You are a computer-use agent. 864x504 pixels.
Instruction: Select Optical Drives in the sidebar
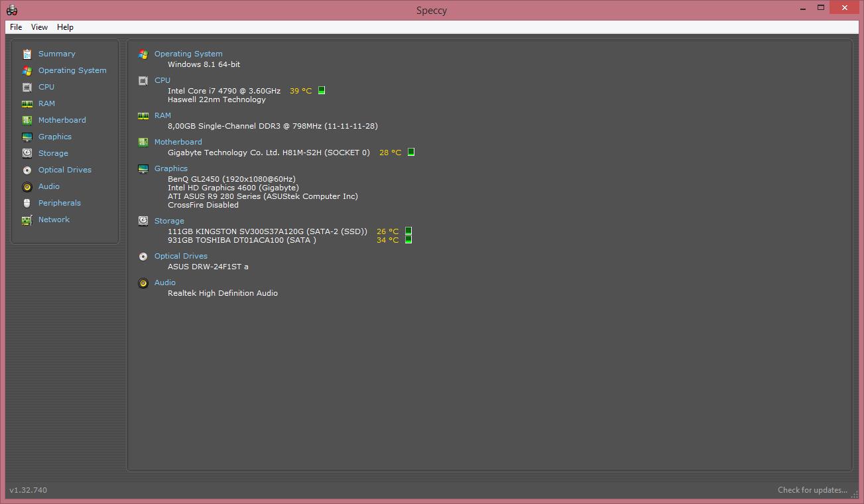(65, 170)
